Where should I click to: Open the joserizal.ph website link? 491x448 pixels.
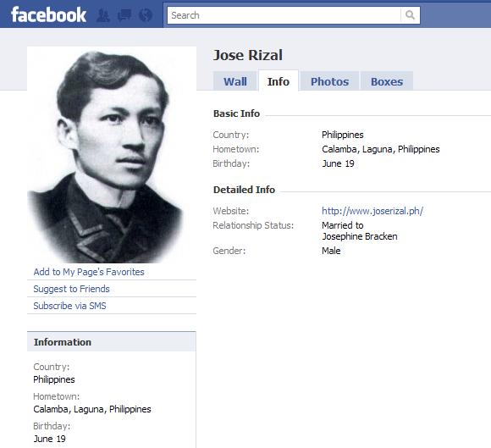[x=372, y=211]
